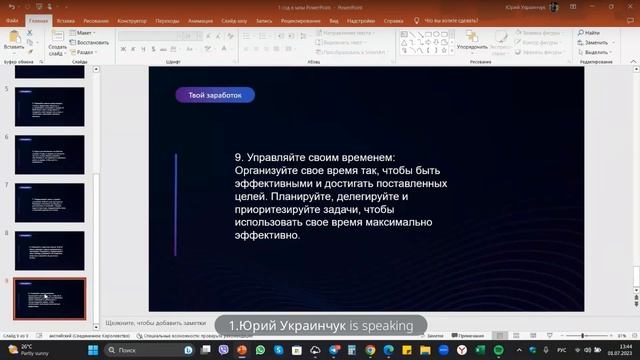
Task: Click the notes field to add notes
Action: 156,323
